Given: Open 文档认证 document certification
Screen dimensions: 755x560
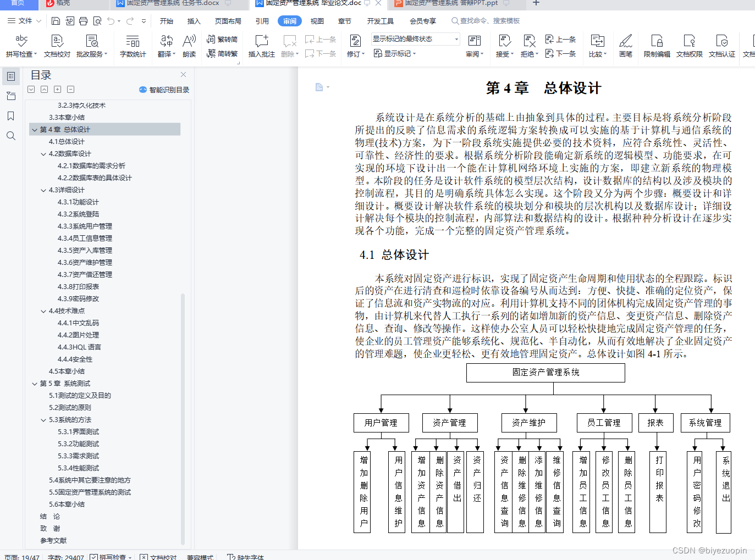Looking at the screenshot, I should click(722, 46).
